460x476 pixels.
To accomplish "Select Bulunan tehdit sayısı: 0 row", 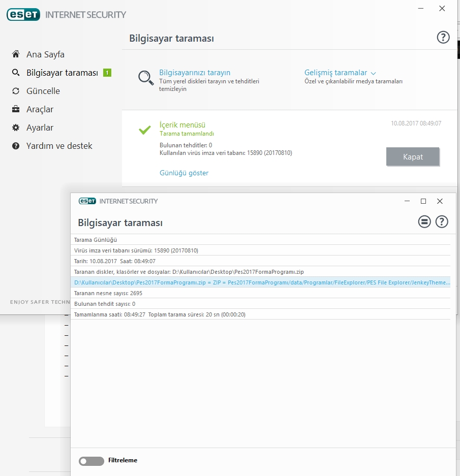I will (x=261, y=303).
